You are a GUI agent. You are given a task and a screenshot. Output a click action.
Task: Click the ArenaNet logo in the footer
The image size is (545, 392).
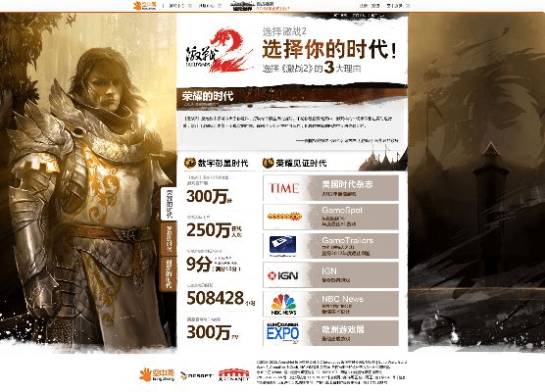coord(234,375)
